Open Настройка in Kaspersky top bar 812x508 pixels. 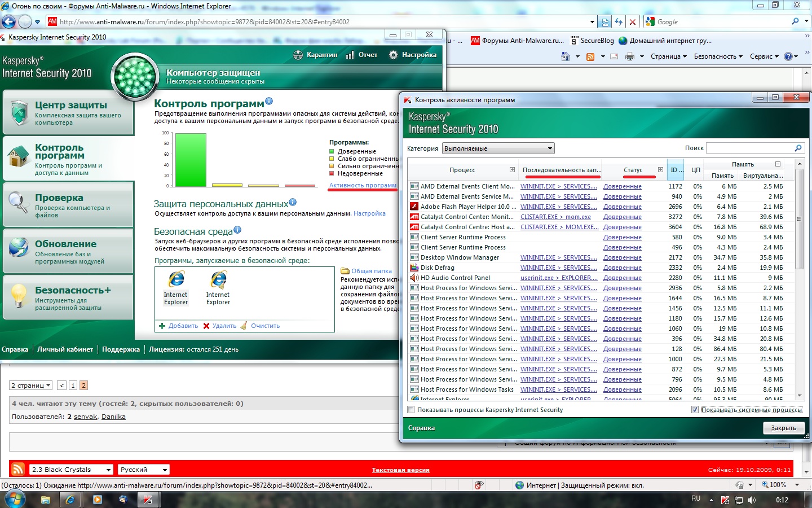413,55
